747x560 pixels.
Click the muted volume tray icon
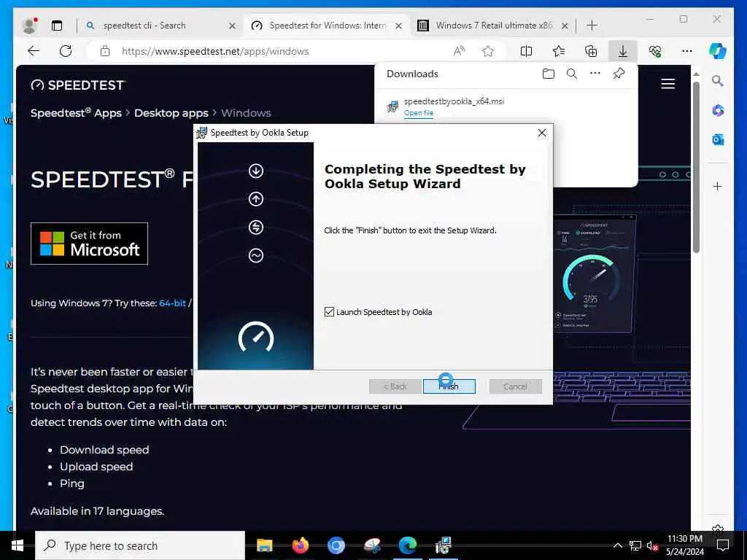pyautogui.click(x=652, y=545)
